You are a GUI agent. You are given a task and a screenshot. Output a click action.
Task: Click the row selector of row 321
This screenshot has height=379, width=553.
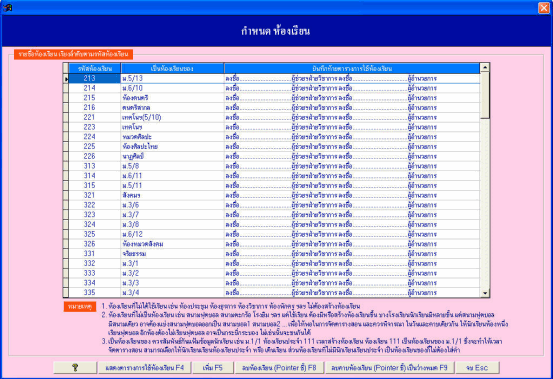(66, 195)
